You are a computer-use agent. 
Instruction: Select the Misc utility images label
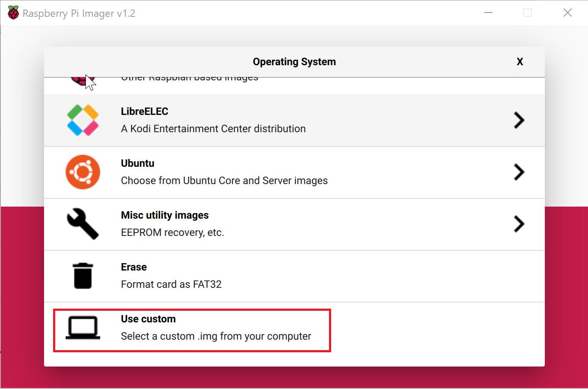165,215
